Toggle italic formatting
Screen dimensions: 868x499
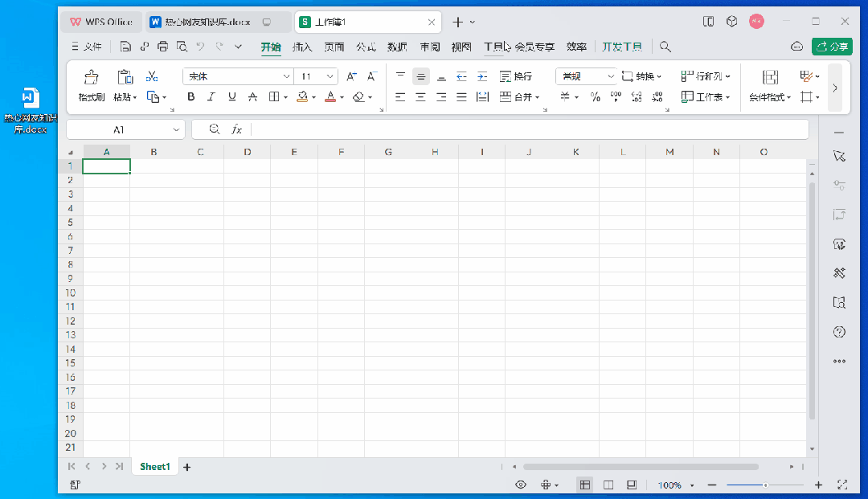pos(211,97)
